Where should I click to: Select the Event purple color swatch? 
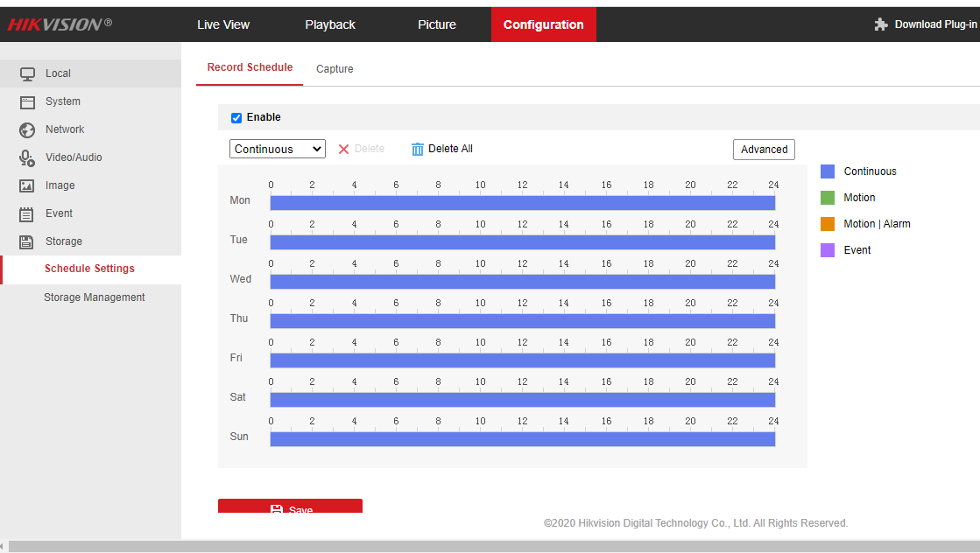tap(828, 250)
